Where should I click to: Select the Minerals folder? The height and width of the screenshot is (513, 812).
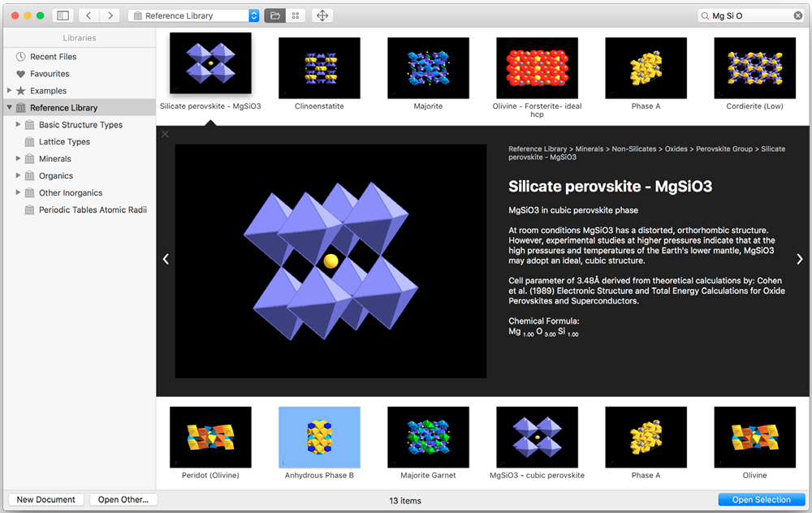(55, 159)
